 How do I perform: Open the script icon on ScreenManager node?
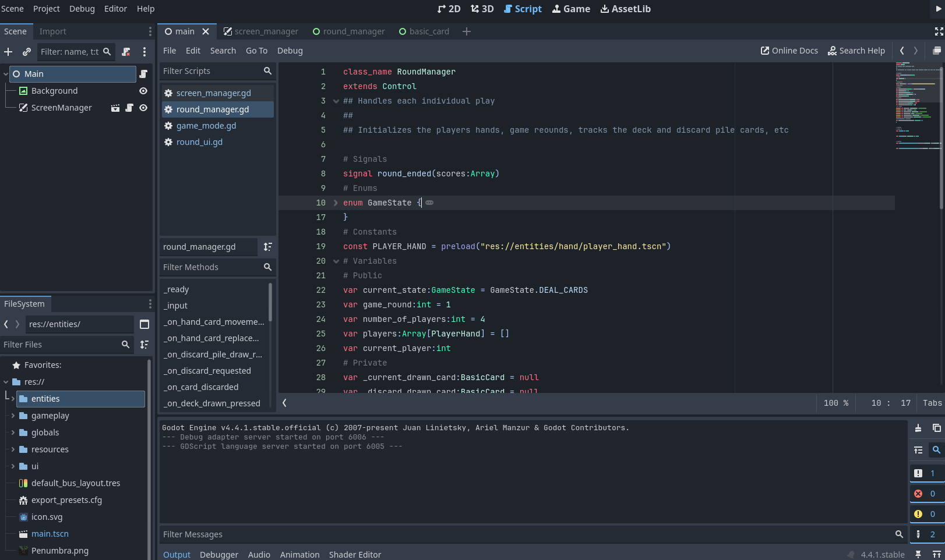tap(129, 108)
